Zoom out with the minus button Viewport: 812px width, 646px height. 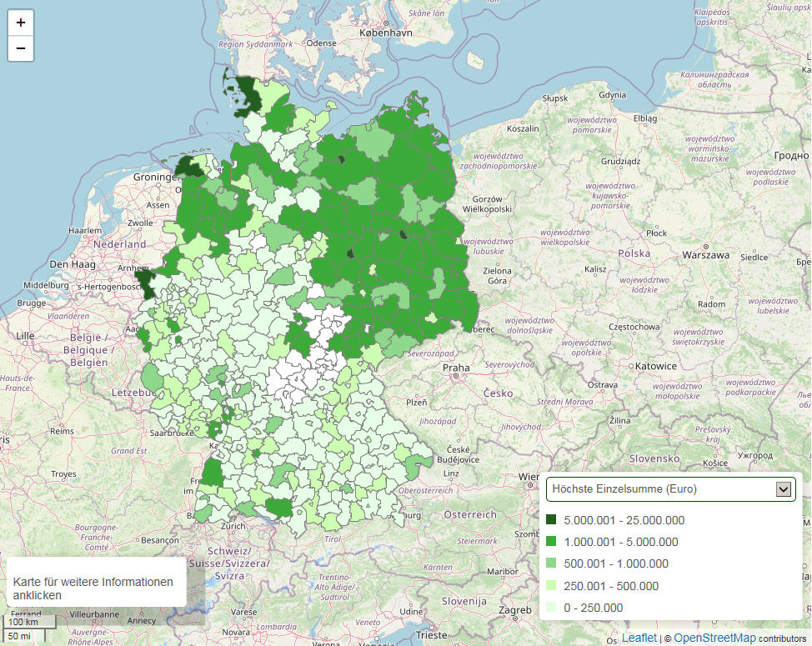tap(21, 48)
